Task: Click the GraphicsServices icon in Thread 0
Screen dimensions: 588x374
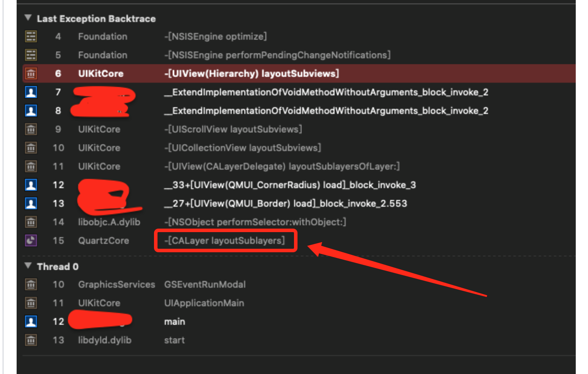Action: point(31,284)
